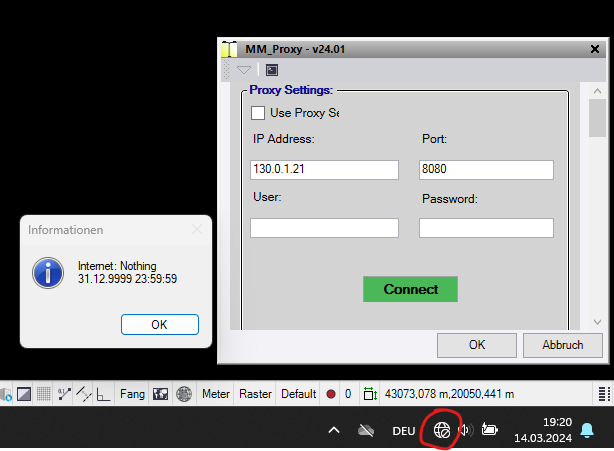The height and width of the screenshot is (451, 614).
Task: Click the scrollbar down arrow in MM_Proxy
Action: (597, 322)
